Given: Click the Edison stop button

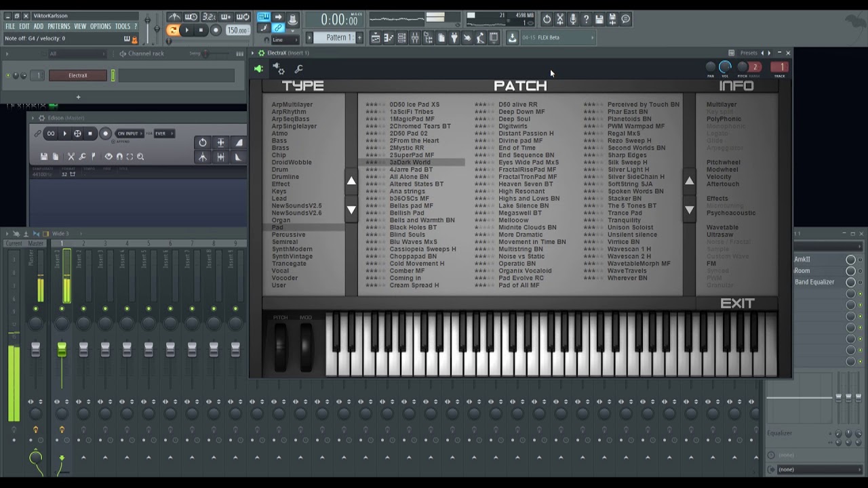Looking at the screenshot, I should click(x=90, y=134).
